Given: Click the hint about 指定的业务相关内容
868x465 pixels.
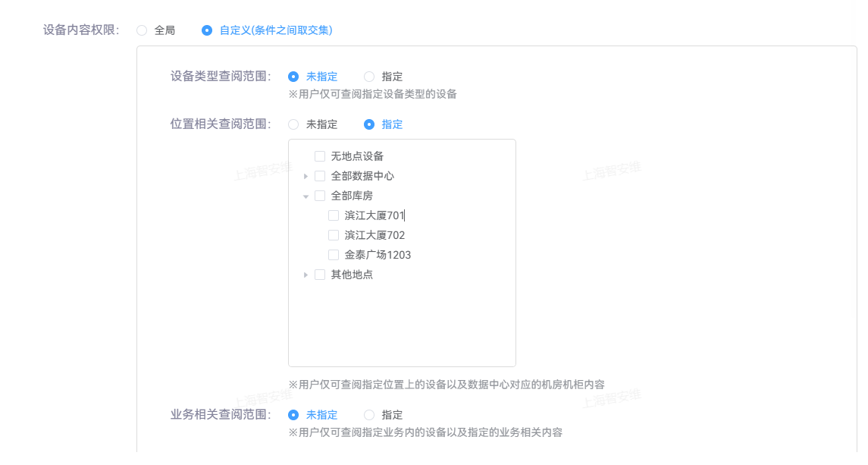Looking at the screenshot, I should point(425,432).
